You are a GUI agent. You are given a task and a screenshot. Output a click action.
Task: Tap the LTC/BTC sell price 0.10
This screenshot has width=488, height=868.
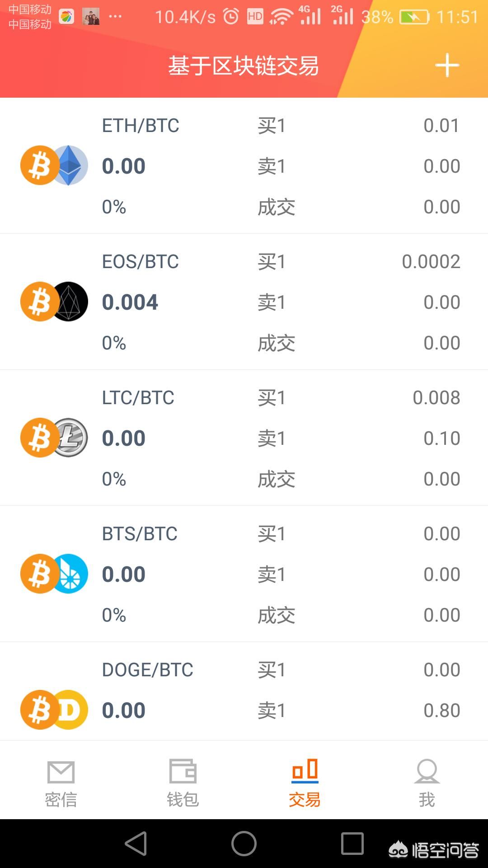pyautogui.click(x=441, y=438)
